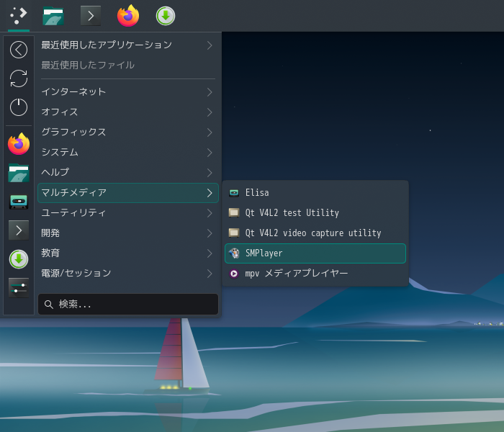Open the 電源/セッション category
Image resolution: width=504 pixels, height=432 pixels.
tap(128, 273)
